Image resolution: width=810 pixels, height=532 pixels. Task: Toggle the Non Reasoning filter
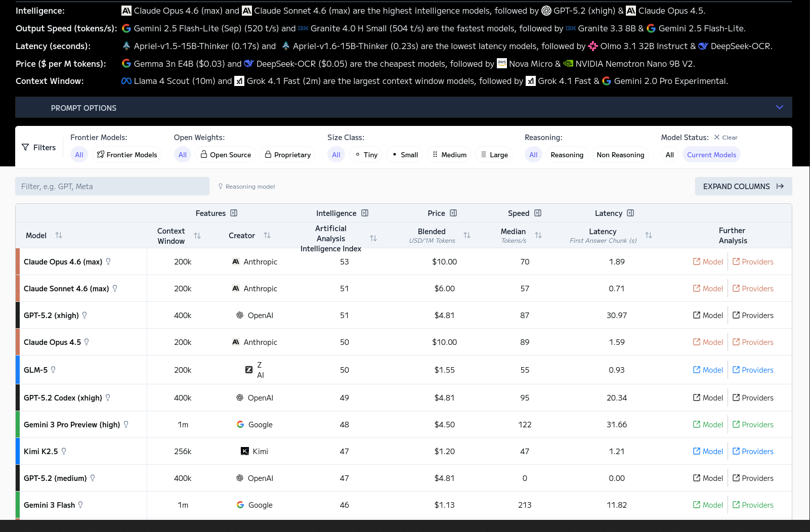click(621, 154)
